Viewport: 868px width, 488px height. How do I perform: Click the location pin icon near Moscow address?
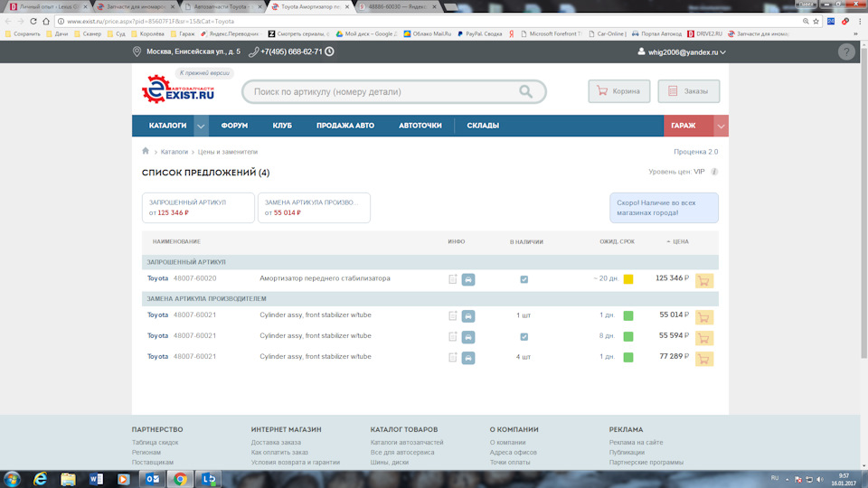[x=137, y=52]
